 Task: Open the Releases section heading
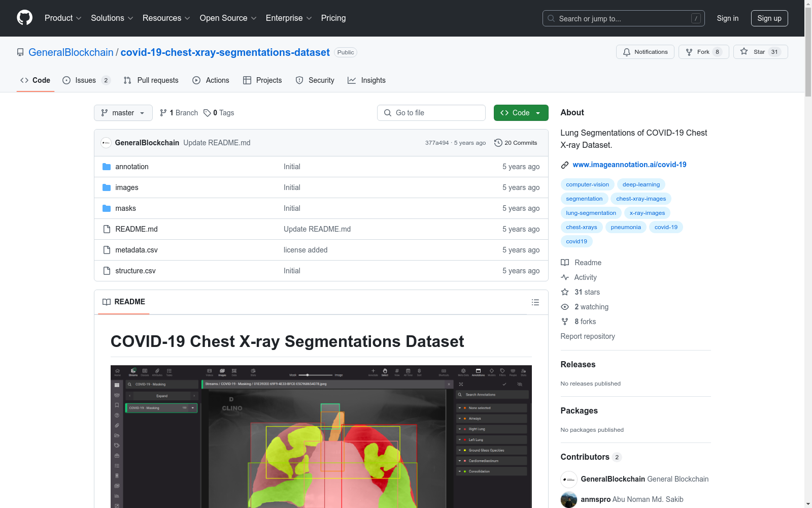[x=578, y=364]
